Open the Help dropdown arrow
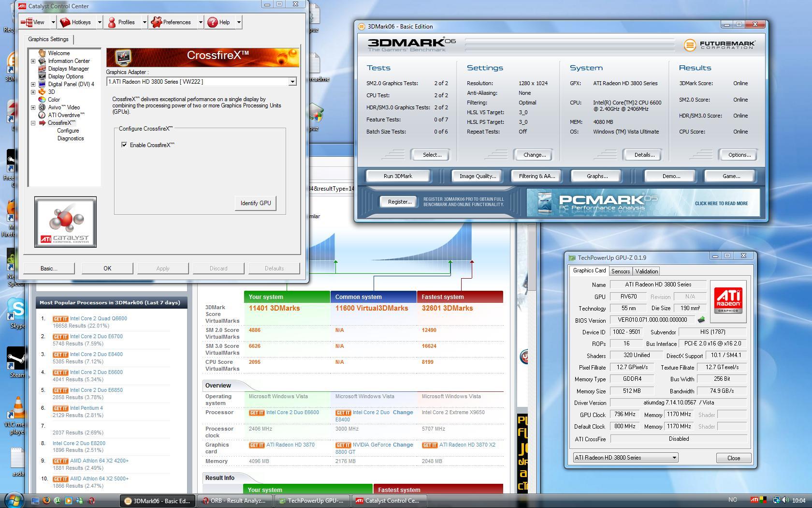Screen dimensions: 812x508 click(x=238, y=22)
